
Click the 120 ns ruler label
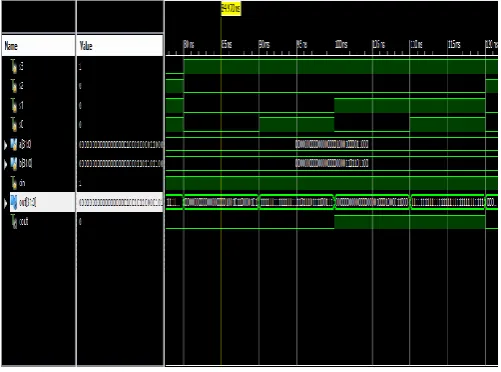[x=491, y=44]
